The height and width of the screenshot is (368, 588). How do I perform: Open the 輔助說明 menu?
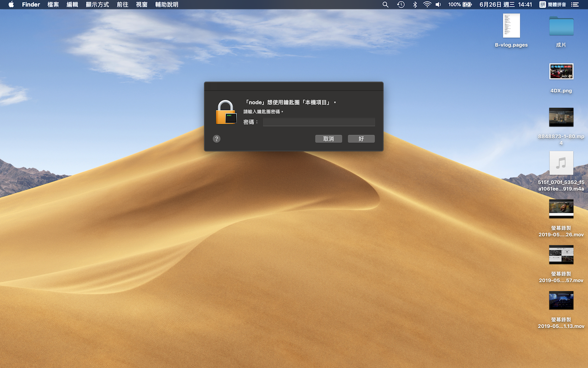167,5
